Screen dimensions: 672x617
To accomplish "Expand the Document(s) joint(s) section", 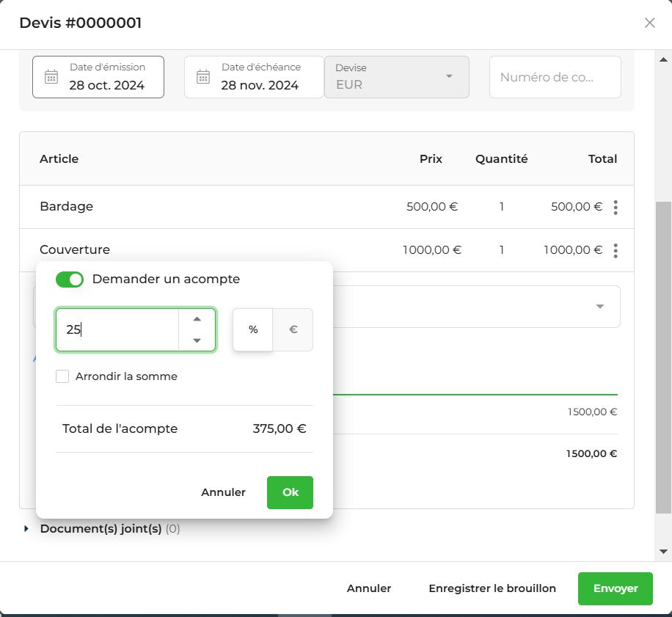I will pyautogui.click(x=26, y=529).
